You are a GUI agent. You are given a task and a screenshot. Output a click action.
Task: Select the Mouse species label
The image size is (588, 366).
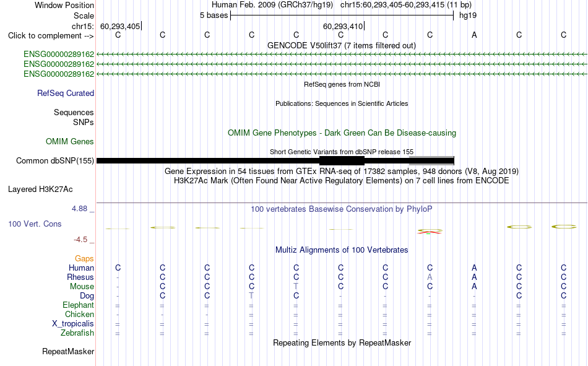point(82,286)
